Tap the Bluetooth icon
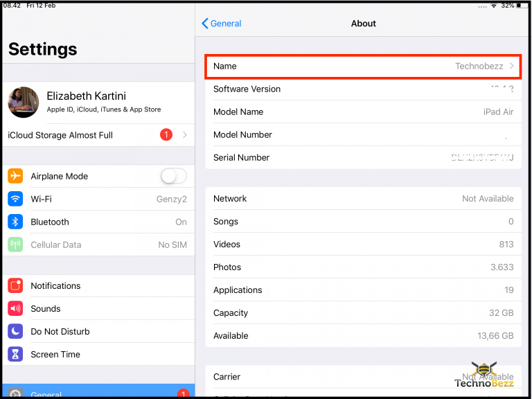Viewport: 532px width, 399px height. (15, 222)
